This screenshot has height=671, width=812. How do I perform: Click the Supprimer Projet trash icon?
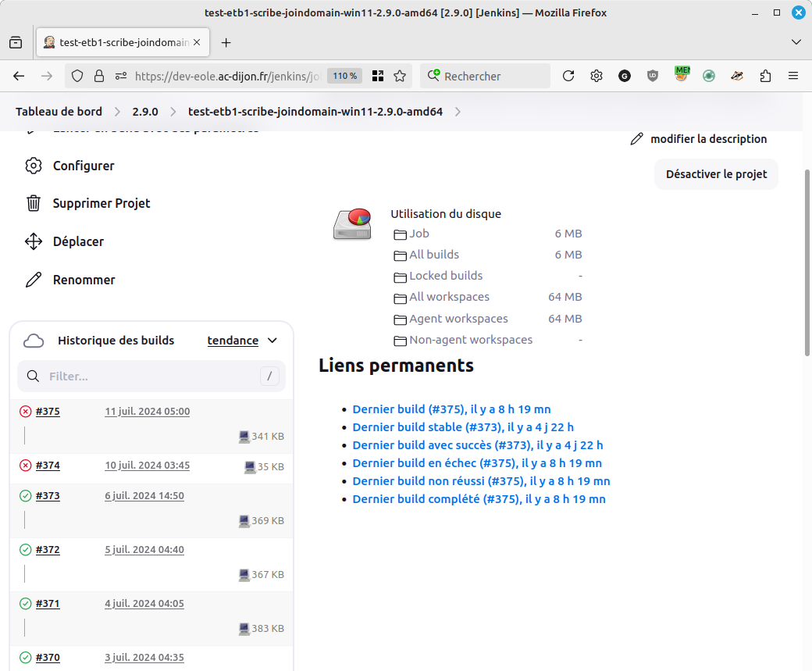pyautogui.click(x=34, y=203)
